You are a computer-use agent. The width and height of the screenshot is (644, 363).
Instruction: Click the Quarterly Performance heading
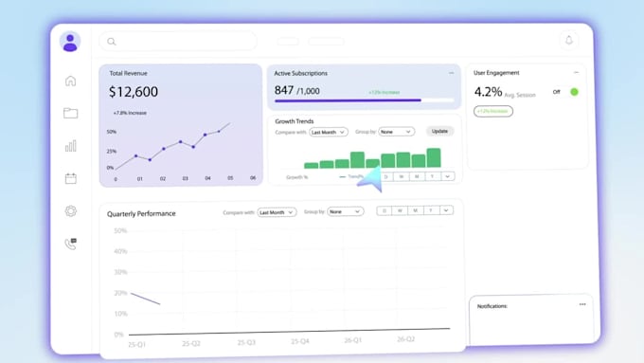[x=141, y=214]
